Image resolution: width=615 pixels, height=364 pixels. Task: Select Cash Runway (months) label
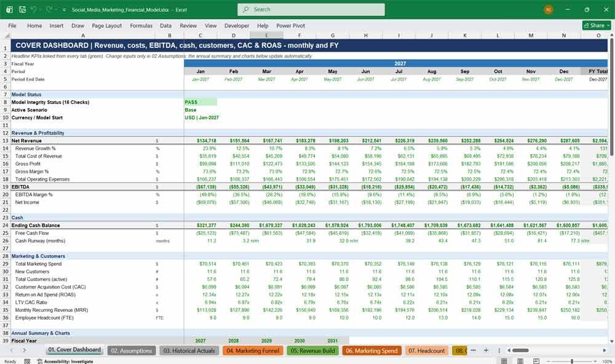pyautogui.click(x=40, y=241)
